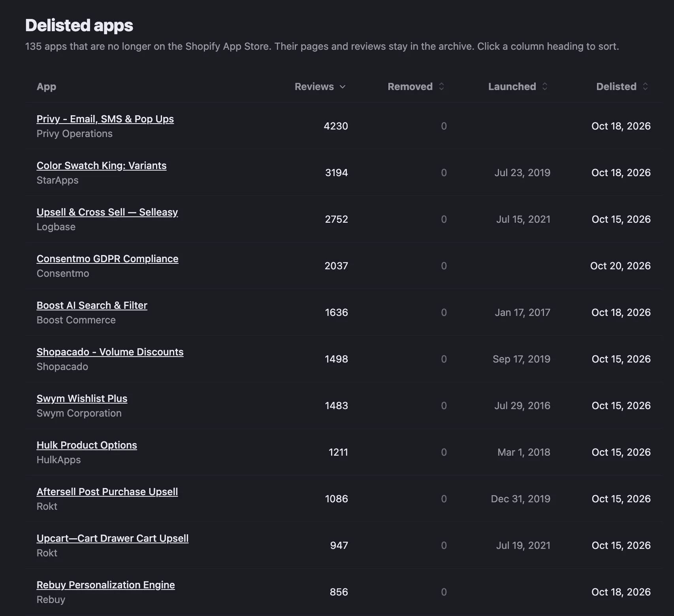This screenshot has height=616, width=674.
Task: Open Shopacado - Volume Discounts link
Action: pyautogui.click(x=110, y=352)
